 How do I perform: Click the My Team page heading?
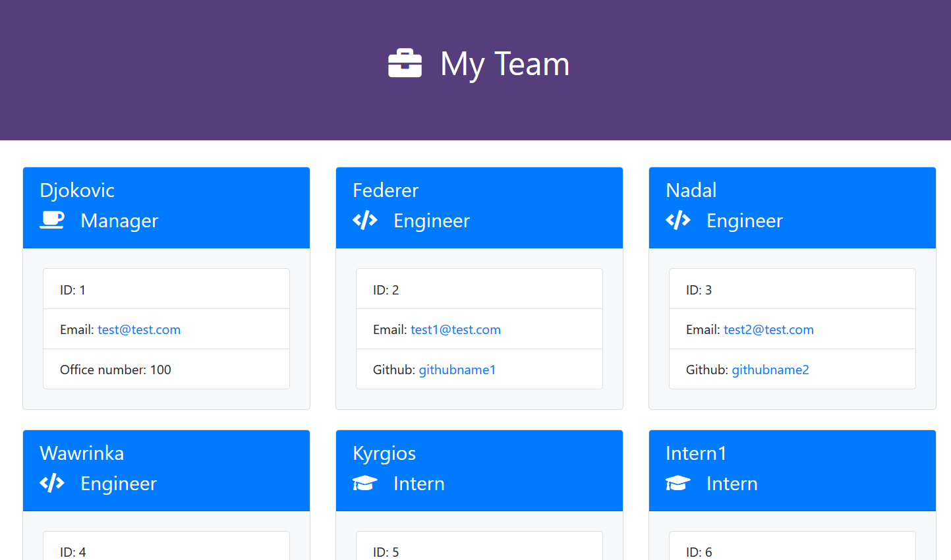[x=504, y=64]
